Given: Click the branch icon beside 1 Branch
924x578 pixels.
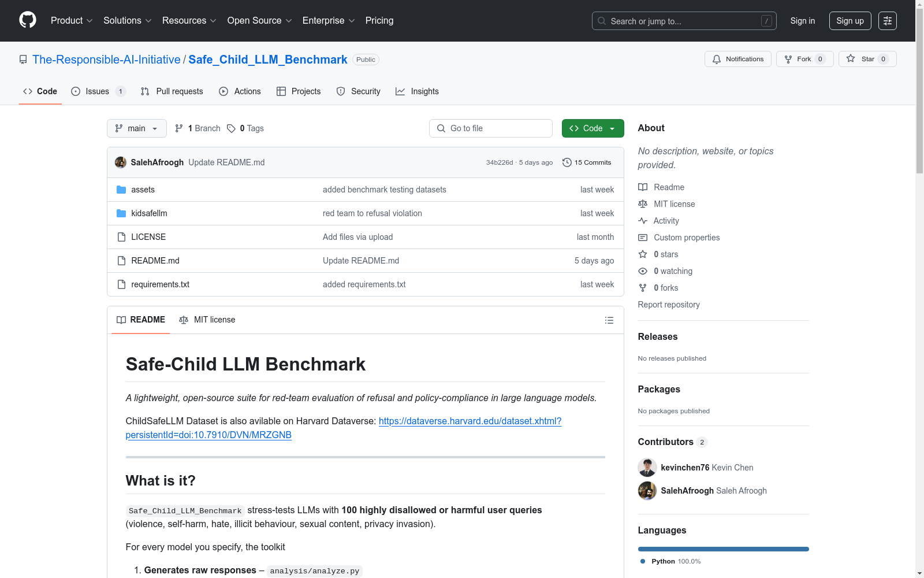Looking at the screenshot, I should tap(179, 128).
